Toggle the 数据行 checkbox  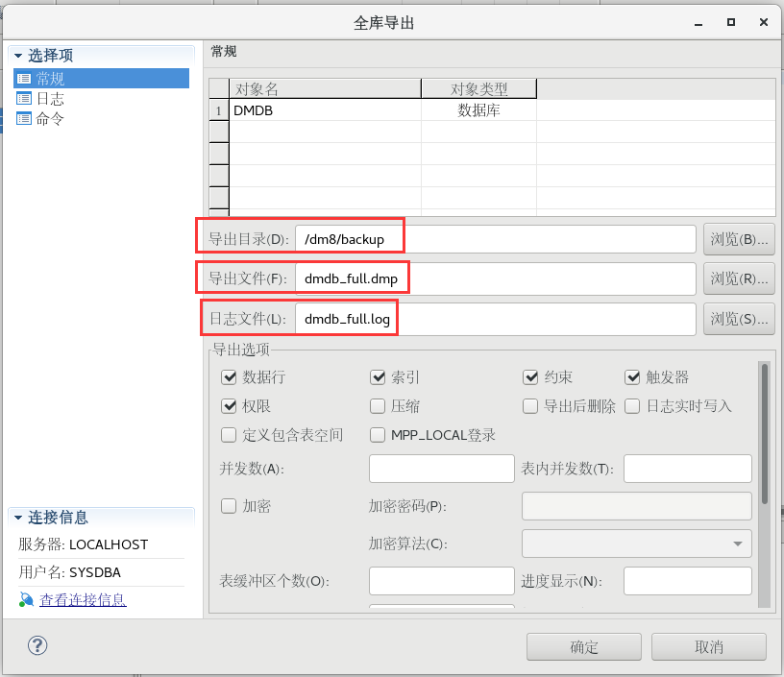click(x=229, y=376)
